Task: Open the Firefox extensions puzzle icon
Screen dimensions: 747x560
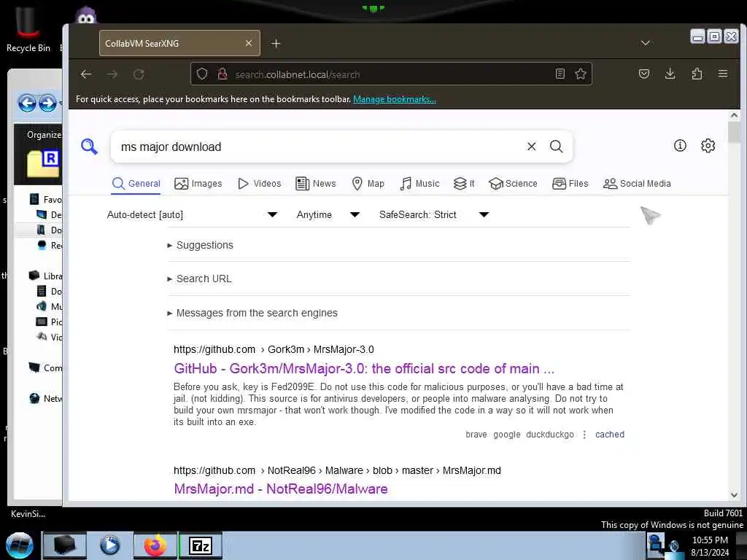Action: pos(697,74)
